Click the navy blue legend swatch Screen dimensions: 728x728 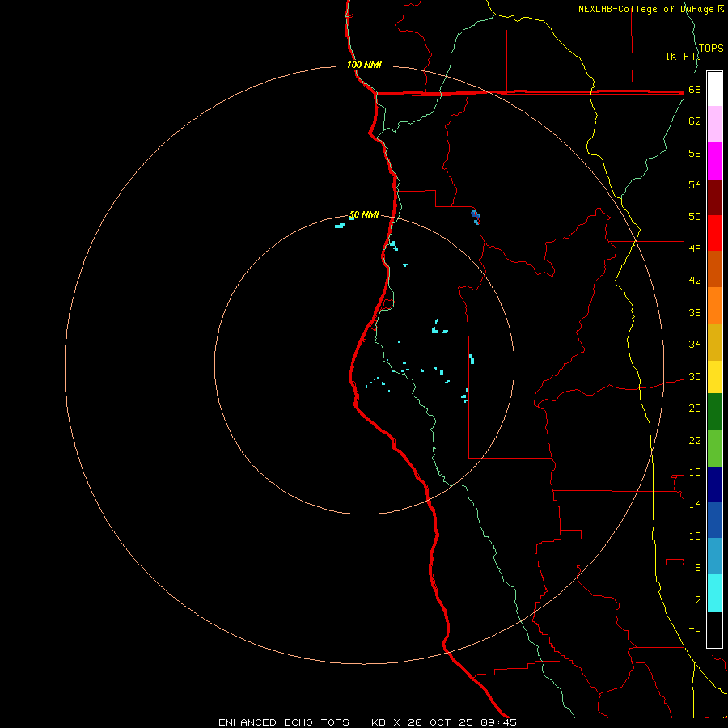click(714, 484)
